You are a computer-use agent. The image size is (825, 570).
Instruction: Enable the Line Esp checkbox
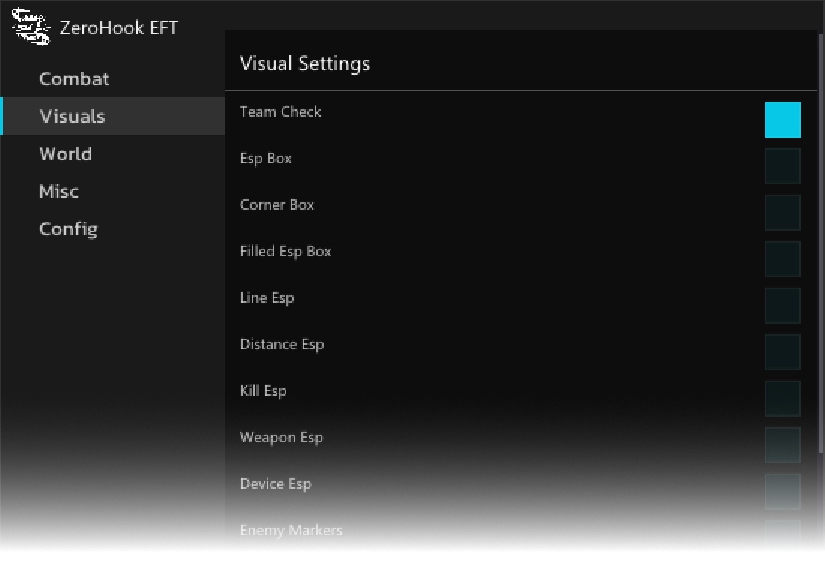click(x=782, y=306)
